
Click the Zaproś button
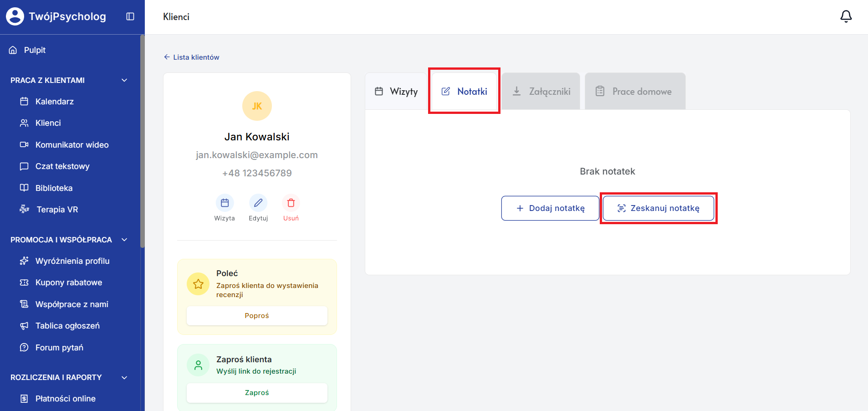pos(257,393)
